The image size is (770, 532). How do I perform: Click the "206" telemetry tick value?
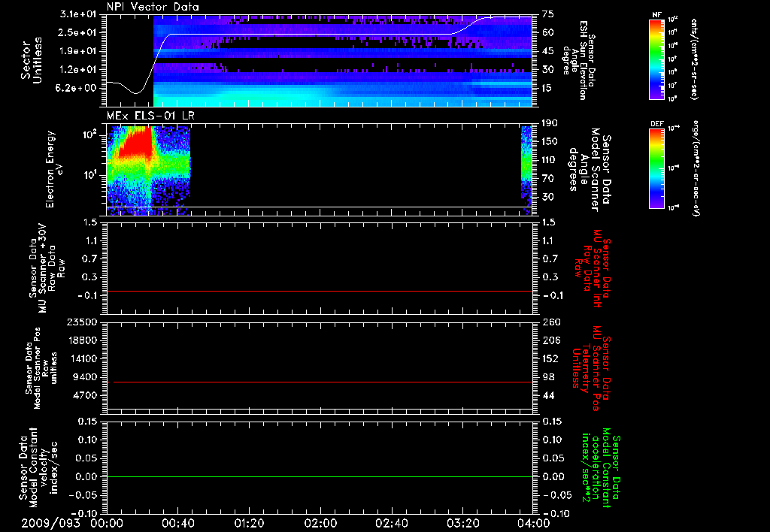tap(550, 340)
